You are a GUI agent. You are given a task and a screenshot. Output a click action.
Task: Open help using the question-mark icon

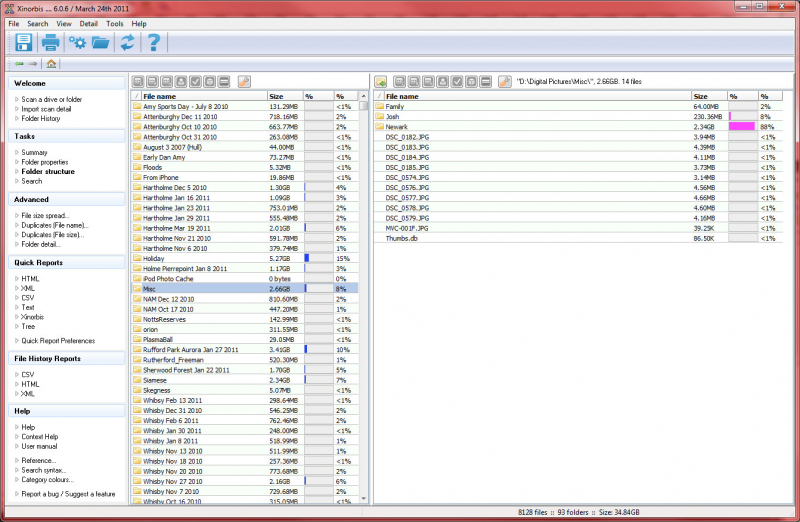point(154,42)
